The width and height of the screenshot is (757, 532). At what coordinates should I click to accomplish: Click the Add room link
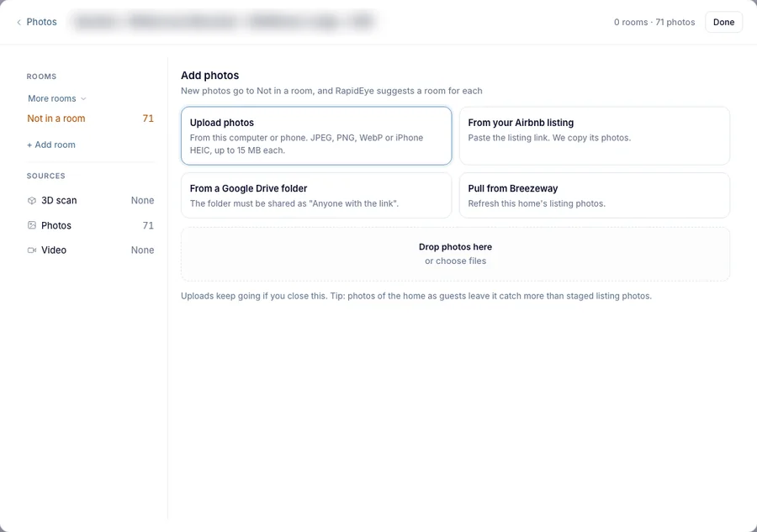(x=51, y=145)
